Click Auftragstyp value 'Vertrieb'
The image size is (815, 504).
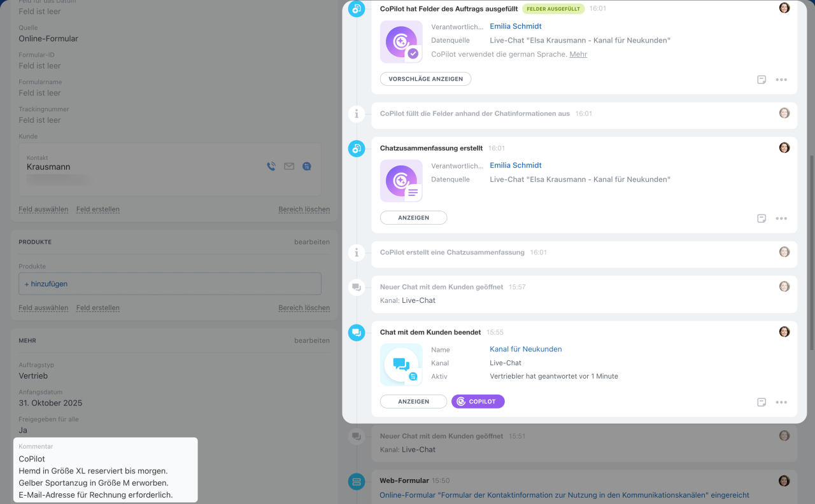point(33,376)
